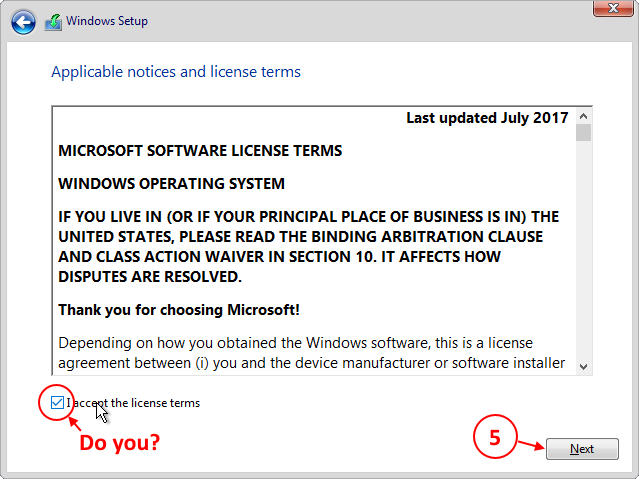
Task: Click the 'Last updated July 2017' line
Action: 487,118
